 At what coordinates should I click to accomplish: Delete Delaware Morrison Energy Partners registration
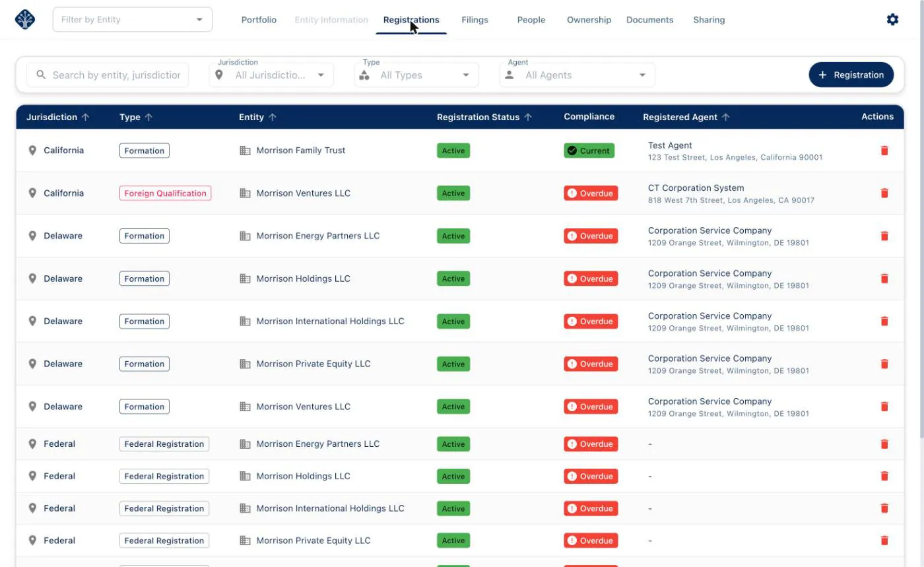tap(884, 236)
